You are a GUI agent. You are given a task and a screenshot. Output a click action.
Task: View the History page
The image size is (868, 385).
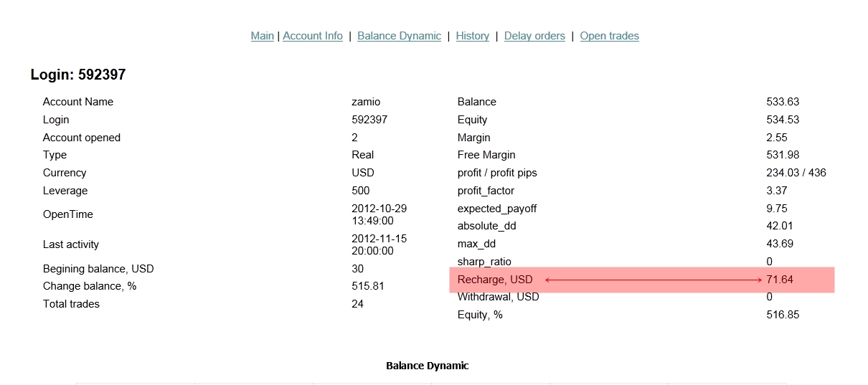pos(472,36)
